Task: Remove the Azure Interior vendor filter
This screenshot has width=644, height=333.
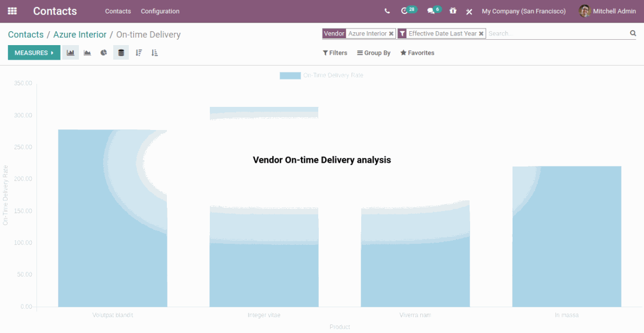Action: pyautogui.click(x=391, y=34)
